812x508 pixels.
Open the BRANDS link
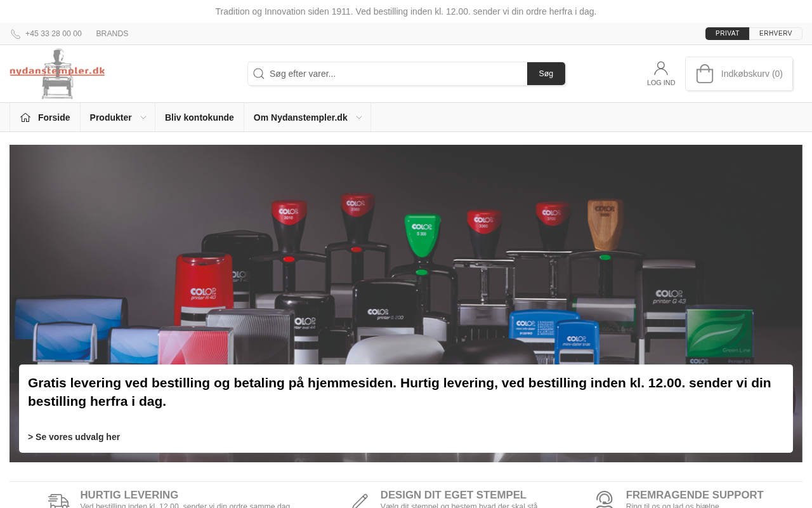[112, 34]
